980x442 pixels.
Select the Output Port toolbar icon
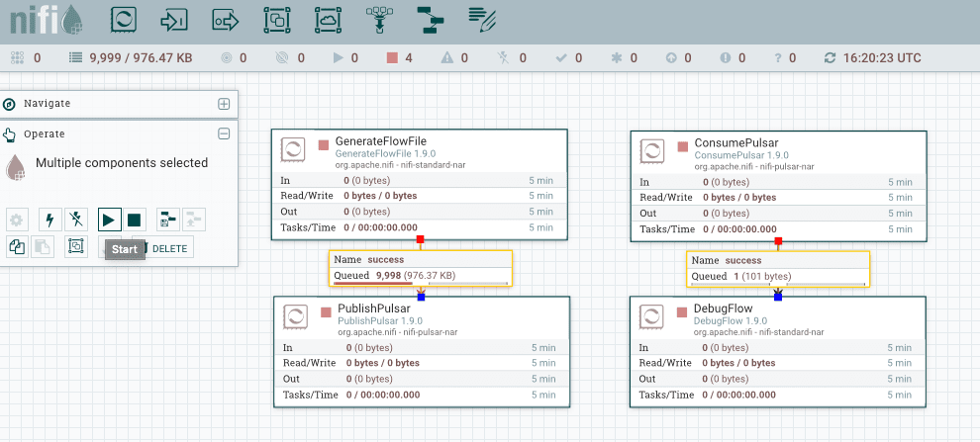pos(225,20)
